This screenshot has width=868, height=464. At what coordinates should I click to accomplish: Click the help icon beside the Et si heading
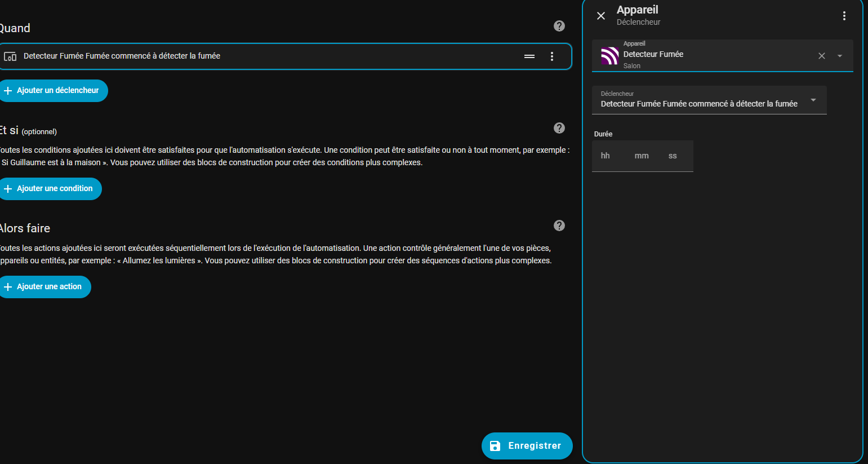click(559, 128)
